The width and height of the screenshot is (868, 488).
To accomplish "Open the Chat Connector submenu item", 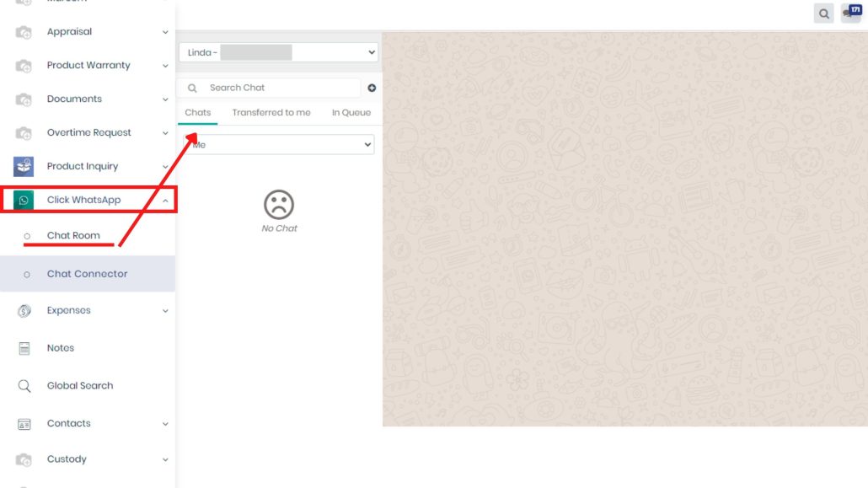I will click(x=88, y=274).
